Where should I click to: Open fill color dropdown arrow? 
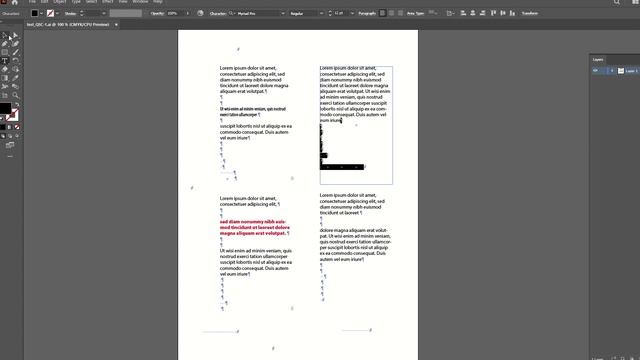pyautogui.click(x=41, y=13)
